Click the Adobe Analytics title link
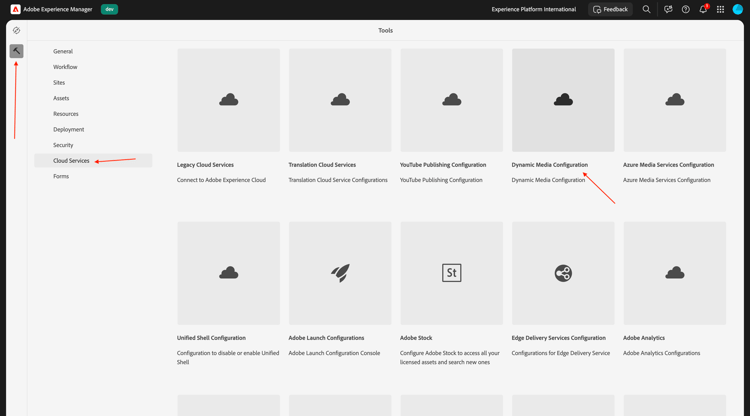Viewport: 750px width, 416px height. tap(644, 338)
